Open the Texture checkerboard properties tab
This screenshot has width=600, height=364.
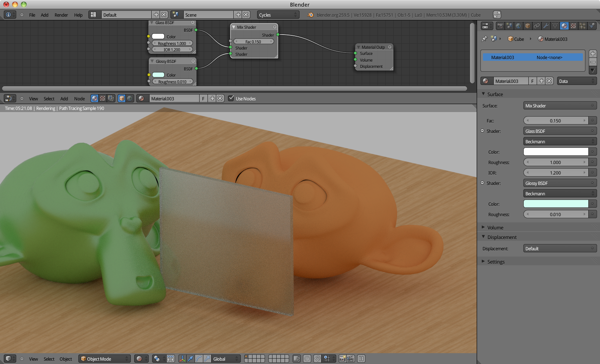click(x=573, y=26)
